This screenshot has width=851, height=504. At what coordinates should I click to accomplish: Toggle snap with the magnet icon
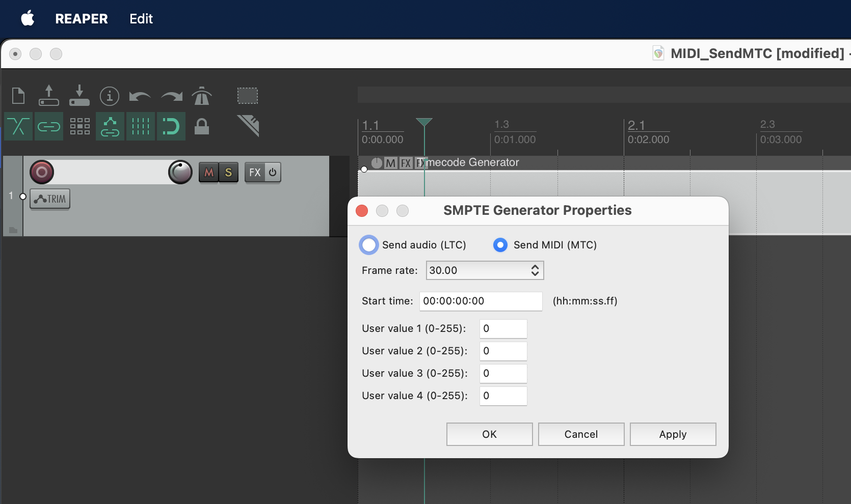pyautogui.click(x=171, y=126)
